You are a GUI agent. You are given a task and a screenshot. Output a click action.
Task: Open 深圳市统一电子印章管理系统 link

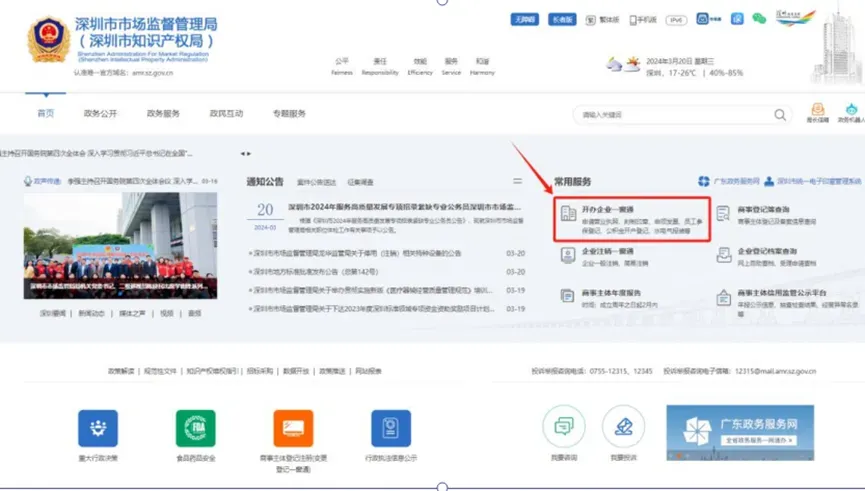point(819,181)
